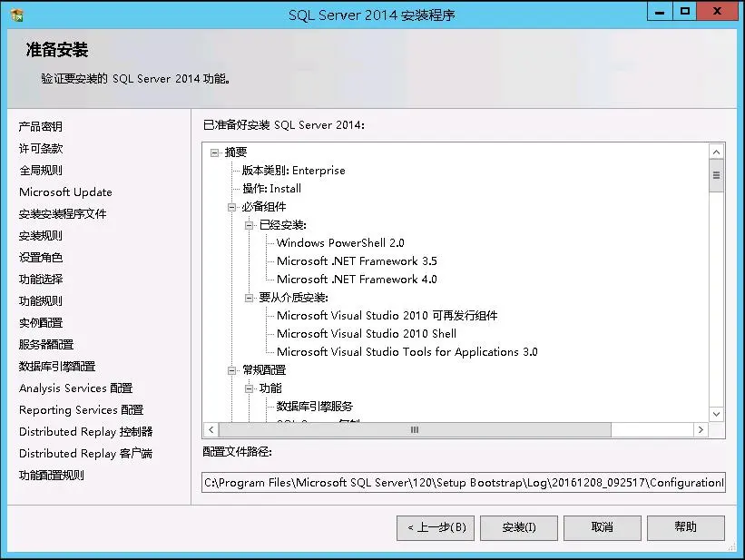The width and height of the screenshot is (745, 560).
Task: Click the summary tree scroll up arrow
Action: 717,152
